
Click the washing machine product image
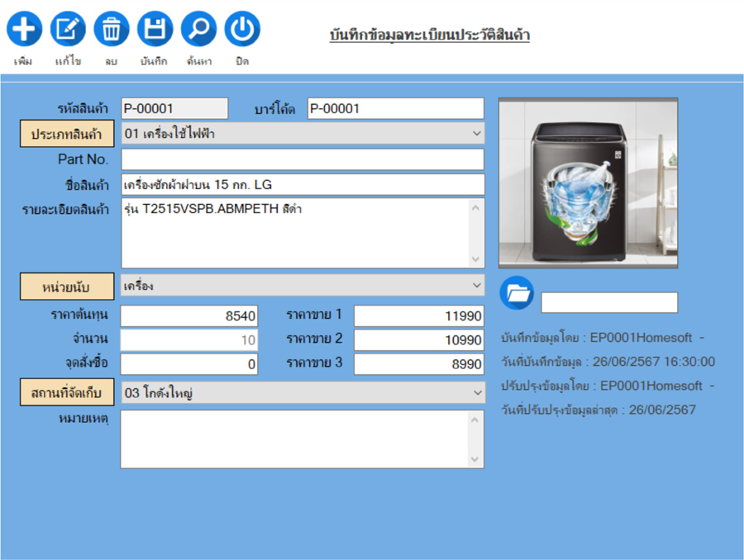click(588, 183)
